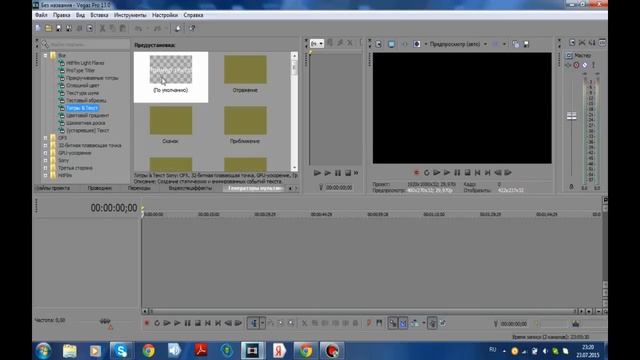Click the stop button in the trimmer window
640x360 pixels.
(348, 173)
